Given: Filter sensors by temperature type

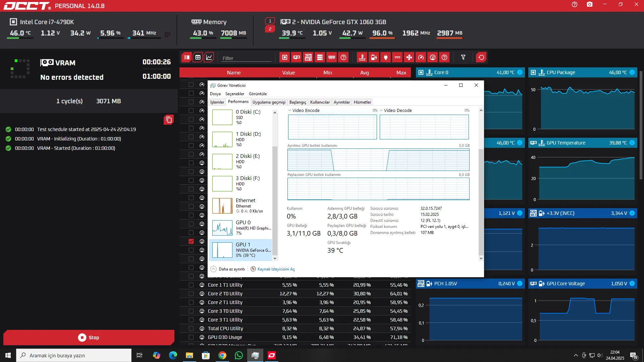Looking at the screenshot, I should click(362, 57).
